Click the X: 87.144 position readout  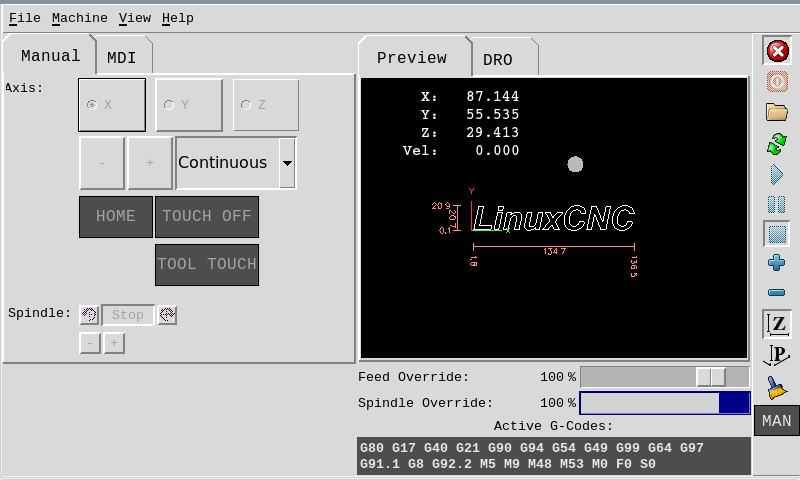point(469,96)
